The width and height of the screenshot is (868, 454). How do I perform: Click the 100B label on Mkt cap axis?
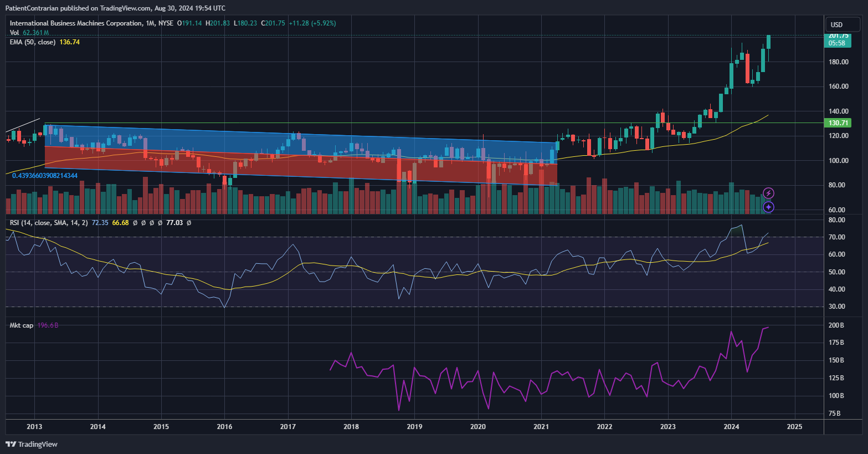click(836, 396)
